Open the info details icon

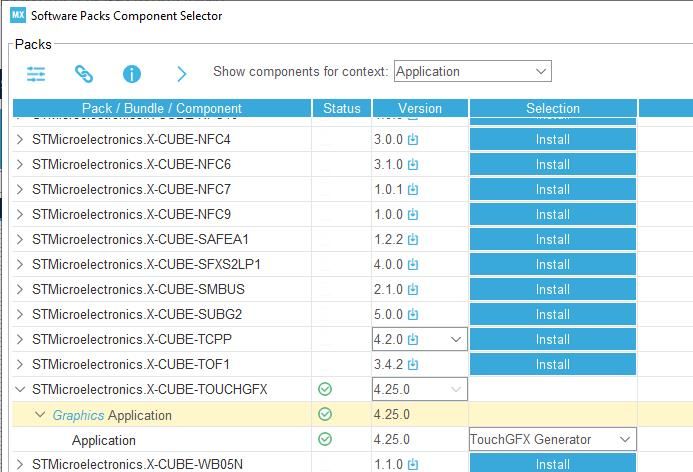(132, 74)
